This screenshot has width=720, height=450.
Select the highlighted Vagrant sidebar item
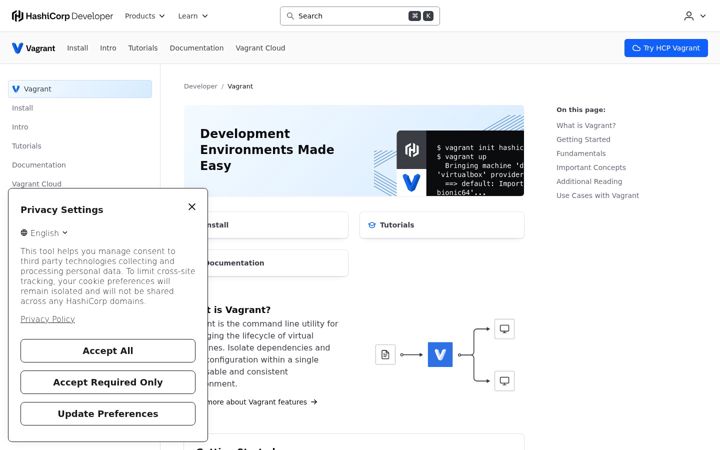(x=80, y=89)
